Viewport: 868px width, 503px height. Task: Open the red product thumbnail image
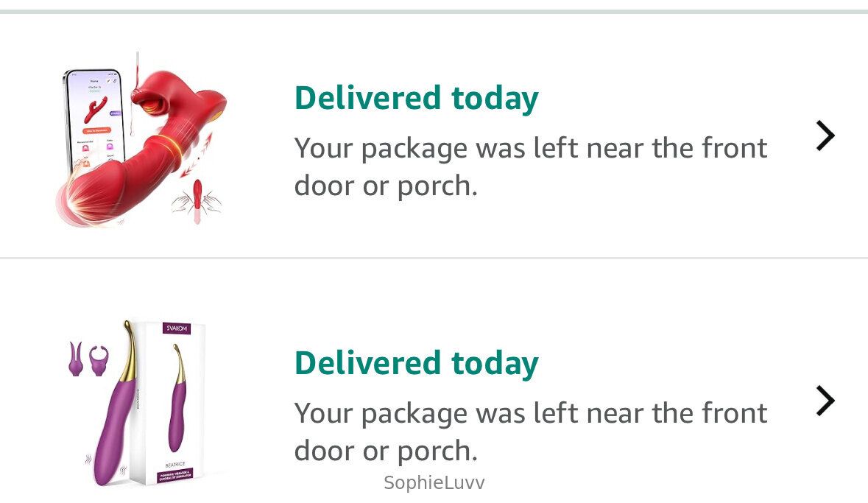pos(141,140)
